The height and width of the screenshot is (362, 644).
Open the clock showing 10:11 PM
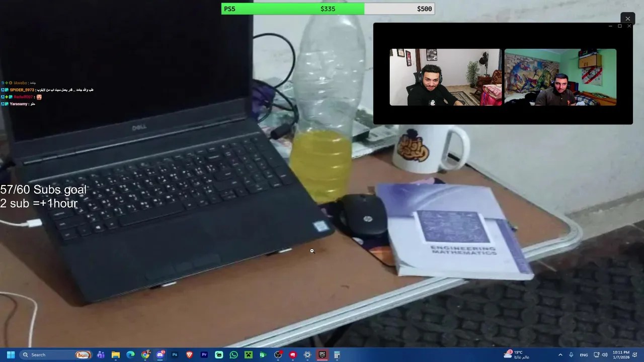(x=621, y=354)
